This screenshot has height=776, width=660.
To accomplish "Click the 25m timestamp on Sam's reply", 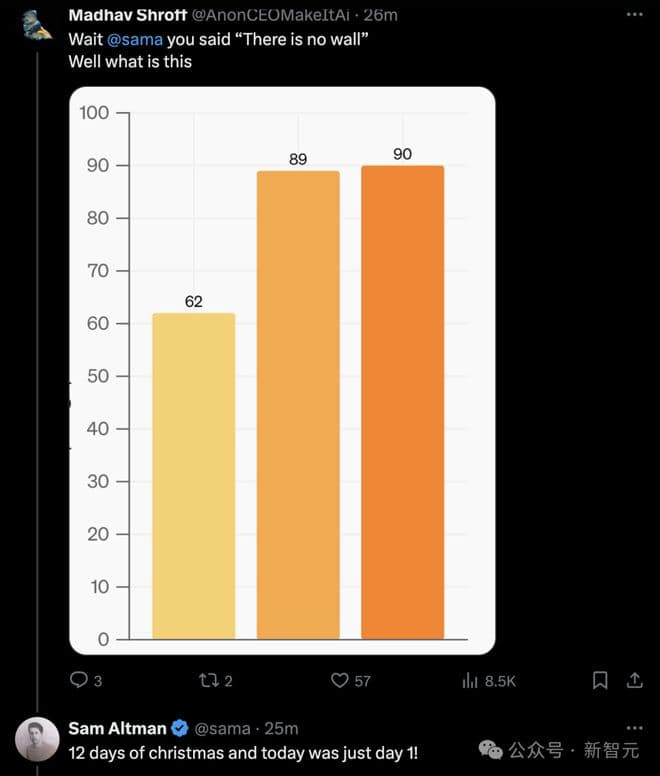I will 282,728.
